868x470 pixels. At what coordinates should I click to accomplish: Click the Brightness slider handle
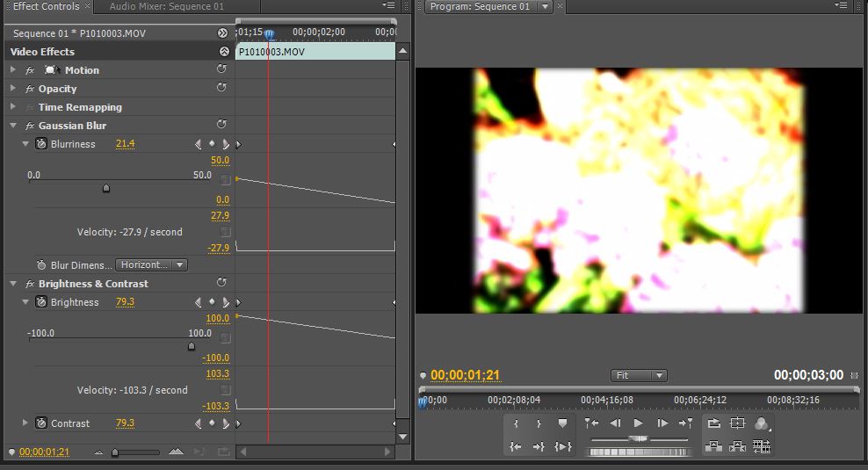click(192, 346)
